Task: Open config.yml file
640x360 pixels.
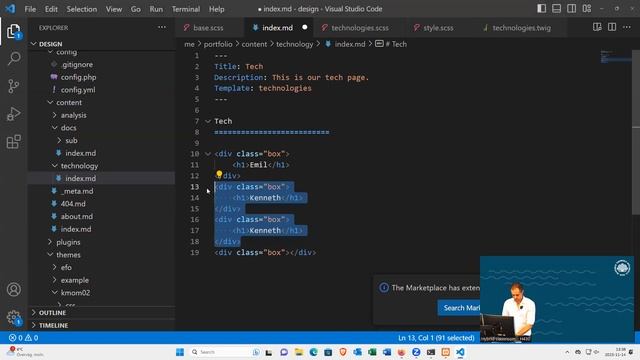Action: (78, 90)
